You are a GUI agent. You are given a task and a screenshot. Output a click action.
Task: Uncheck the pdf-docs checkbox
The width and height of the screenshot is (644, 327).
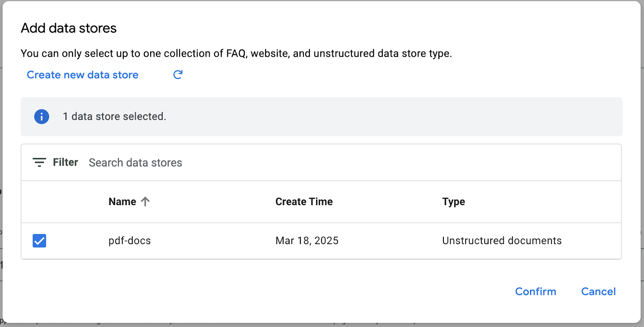(39, 241)
